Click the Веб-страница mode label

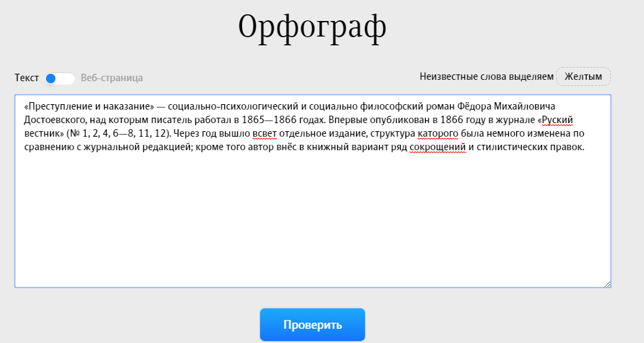[x=112, y=78]
